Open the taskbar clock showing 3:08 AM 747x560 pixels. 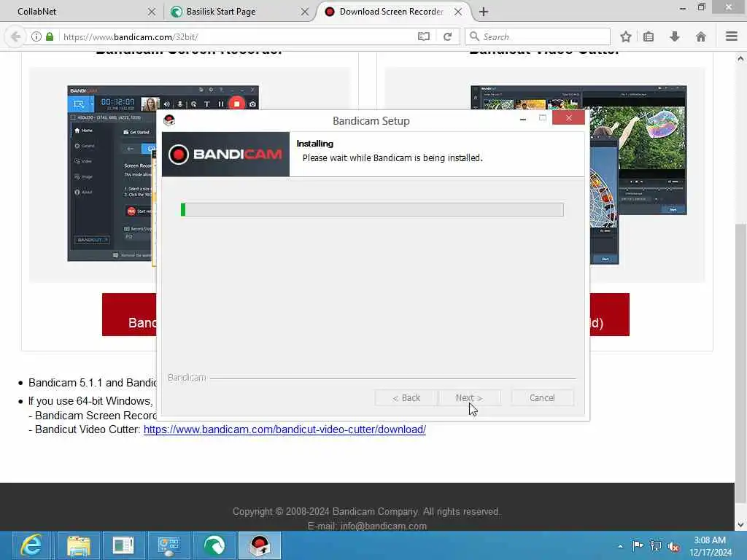click(710, 546)
